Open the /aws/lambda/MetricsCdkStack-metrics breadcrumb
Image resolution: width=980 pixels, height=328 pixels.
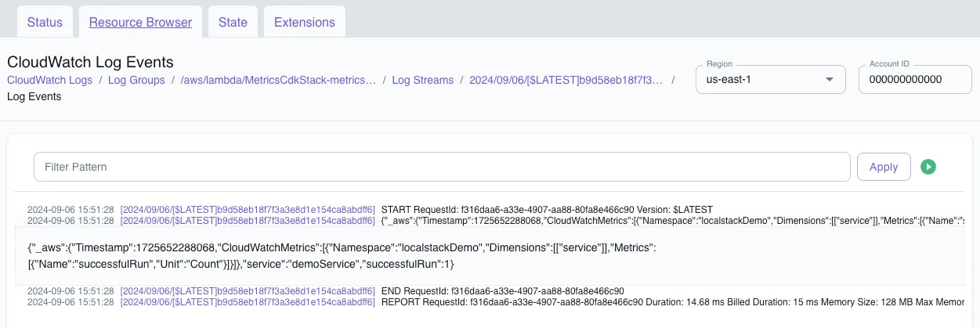[x=278, y=80]
